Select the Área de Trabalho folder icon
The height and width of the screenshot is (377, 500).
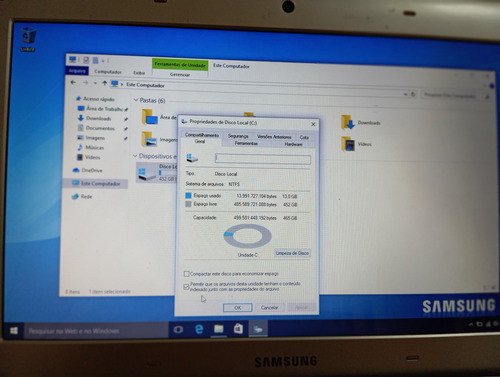150,117
